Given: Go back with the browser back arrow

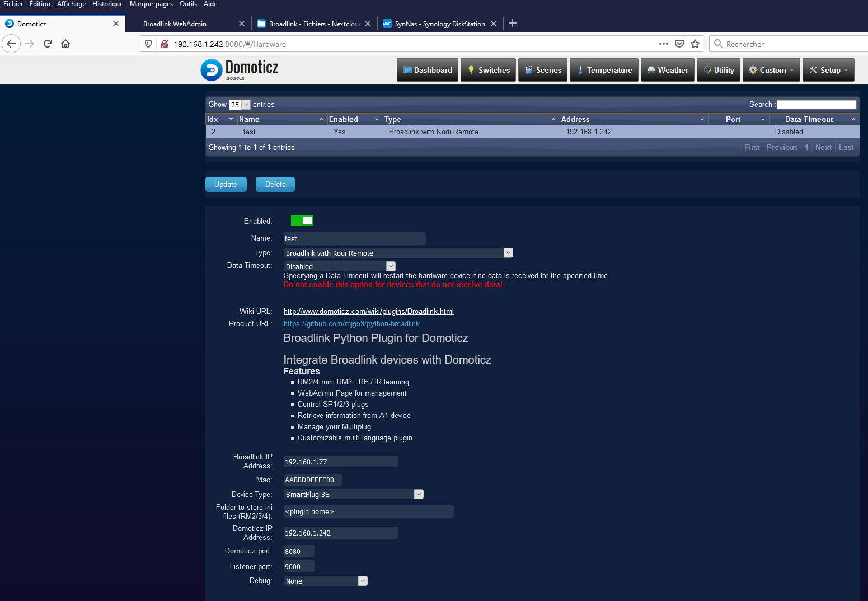Looking at the screenshot, I should [x=11, y=44].
